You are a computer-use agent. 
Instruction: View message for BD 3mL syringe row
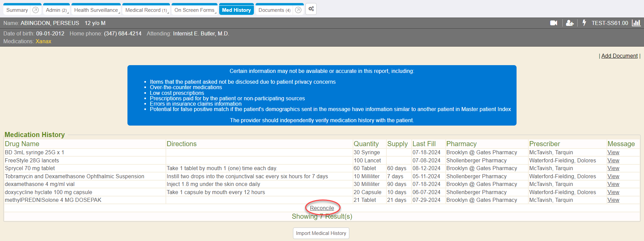pos(613,153)
